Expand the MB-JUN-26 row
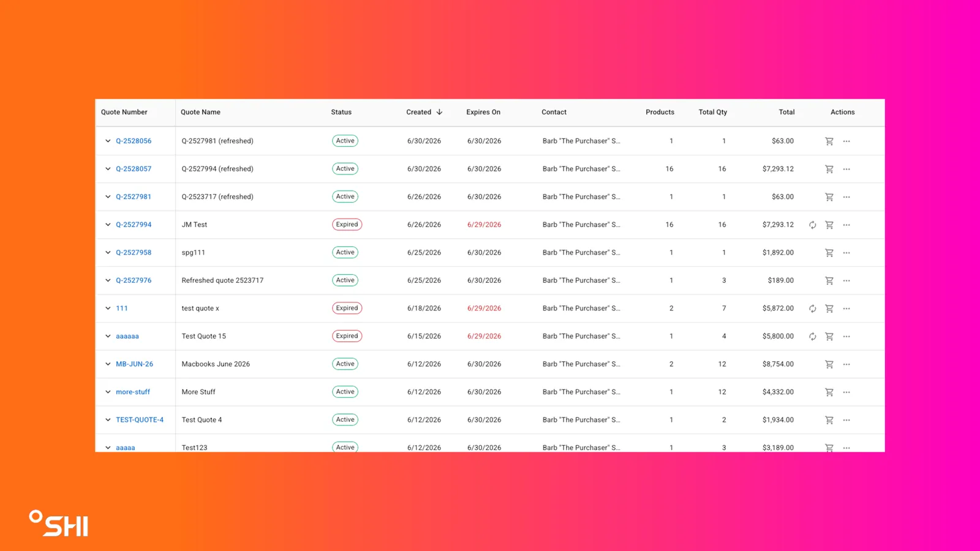Screen dimensions: 980x551 (x=108, y=364)
